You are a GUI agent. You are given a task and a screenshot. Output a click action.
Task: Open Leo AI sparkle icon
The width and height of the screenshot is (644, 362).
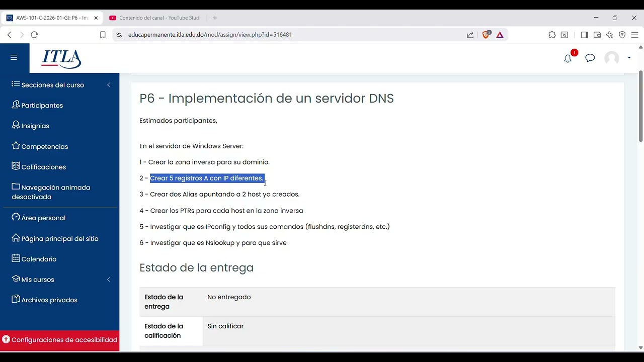point(610,35)
